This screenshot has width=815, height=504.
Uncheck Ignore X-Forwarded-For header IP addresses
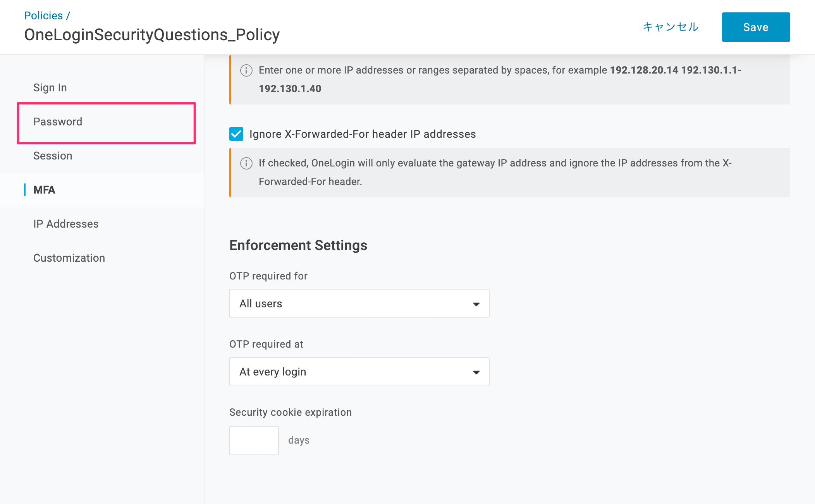click(236, 134)
